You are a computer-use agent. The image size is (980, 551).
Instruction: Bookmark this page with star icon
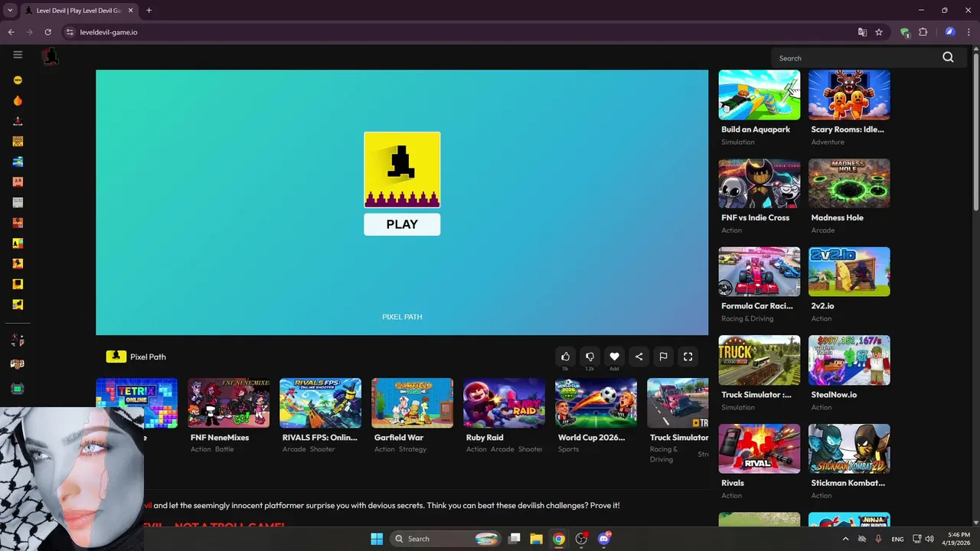tap(879, 32)
